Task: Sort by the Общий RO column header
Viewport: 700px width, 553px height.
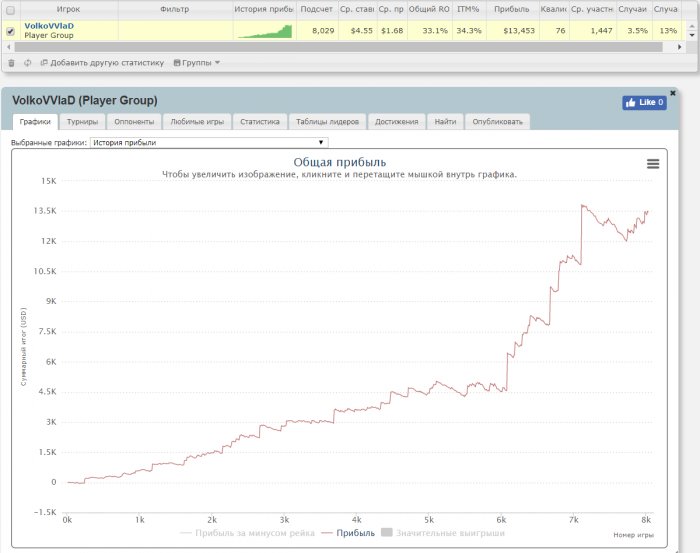Action: click(x=429, y=9)
